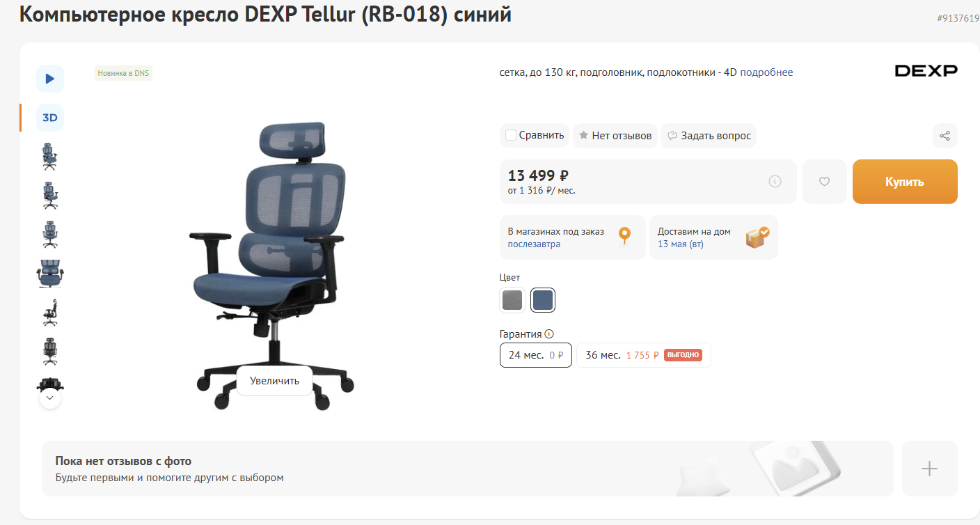Viewport: 980px width, 525px height.
Task: Click the DEXP brand logo
Action: [x=926, y=70]
